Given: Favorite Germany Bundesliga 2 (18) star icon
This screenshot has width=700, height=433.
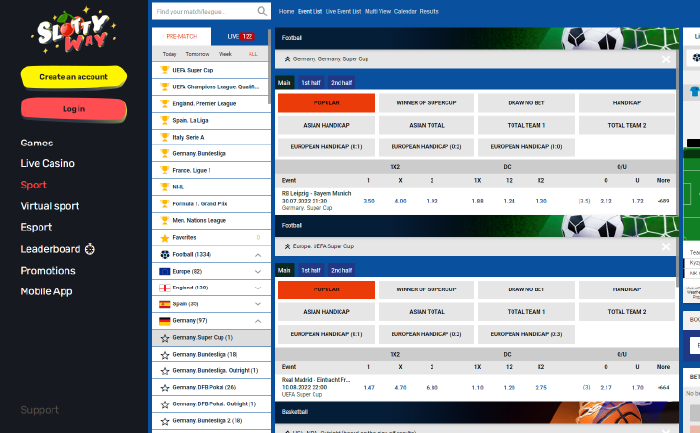Looking at the screenshot, I should tap(165, 421).
